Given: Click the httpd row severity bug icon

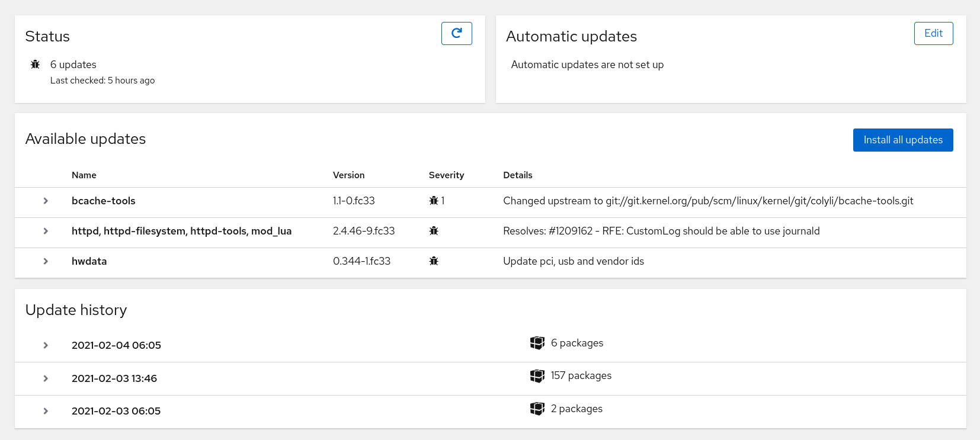Looking at the screenshot, I should (434, 231).
